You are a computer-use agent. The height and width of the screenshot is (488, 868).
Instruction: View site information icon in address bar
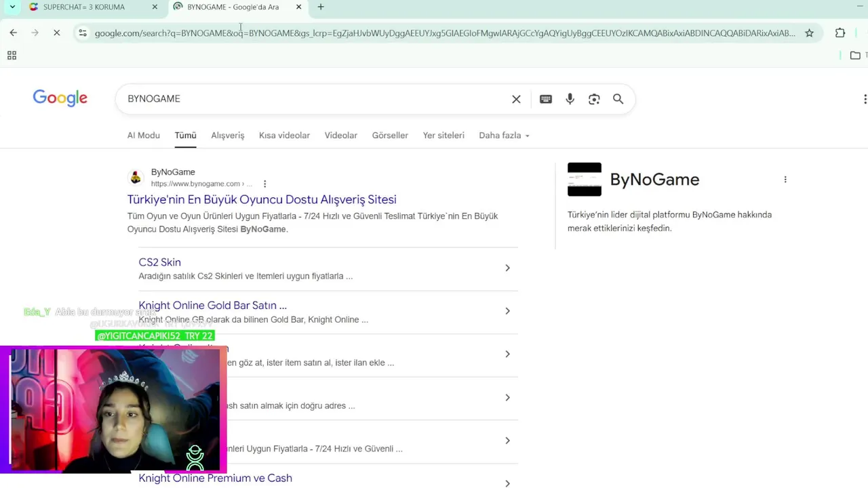click(x=83, y=33)
